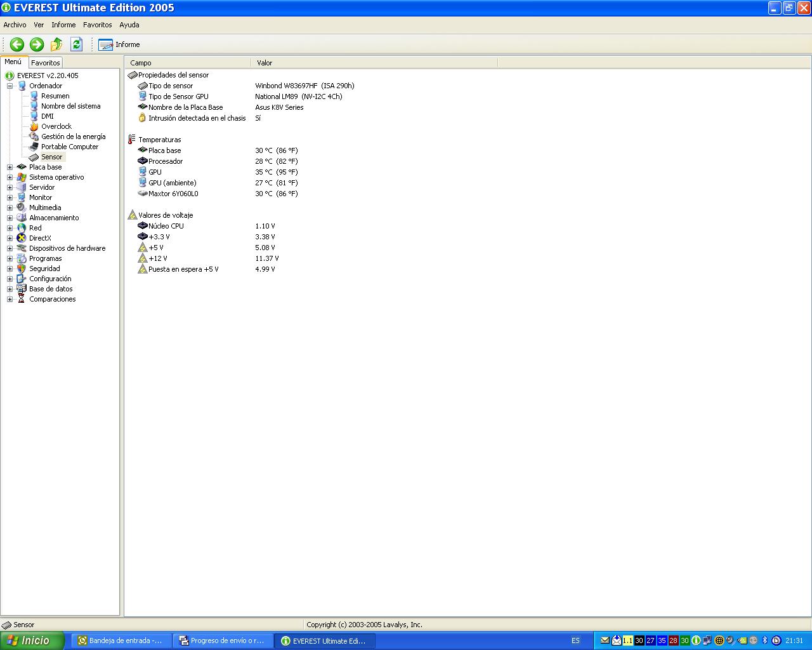Image resolution: width=812 pixels, height=650 pixels.
Task: Click the Dispositivos de hardware tree icon
Action: pos(22,248)
